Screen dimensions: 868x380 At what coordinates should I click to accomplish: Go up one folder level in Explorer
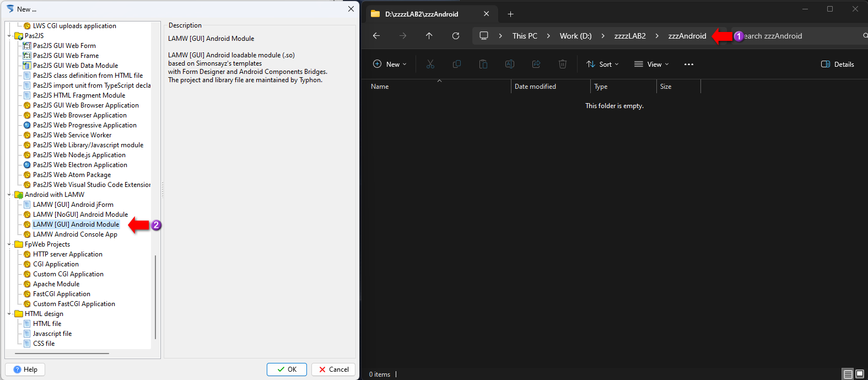tap(429, 36)
